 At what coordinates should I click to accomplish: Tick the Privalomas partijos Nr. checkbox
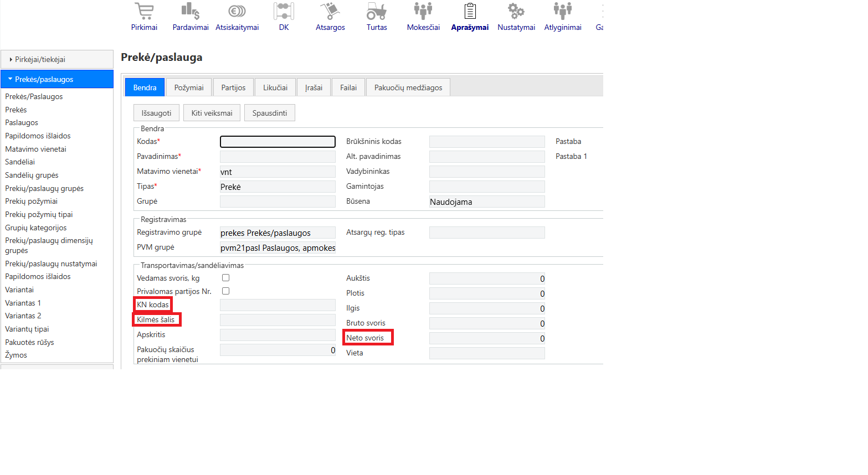click(x=225, y=291)
